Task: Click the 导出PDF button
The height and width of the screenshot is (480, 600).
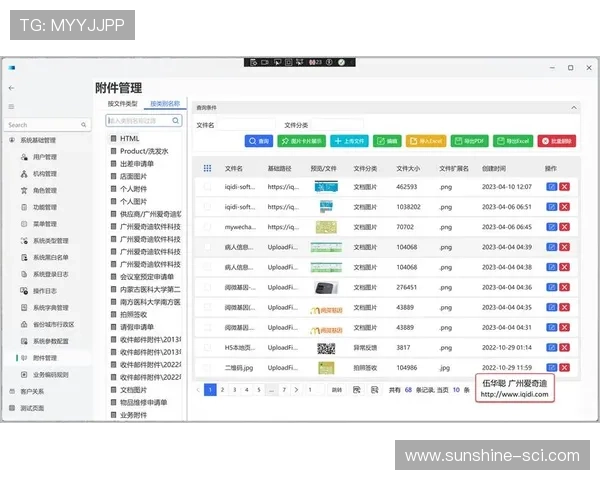Action: [x=470, y=141]
